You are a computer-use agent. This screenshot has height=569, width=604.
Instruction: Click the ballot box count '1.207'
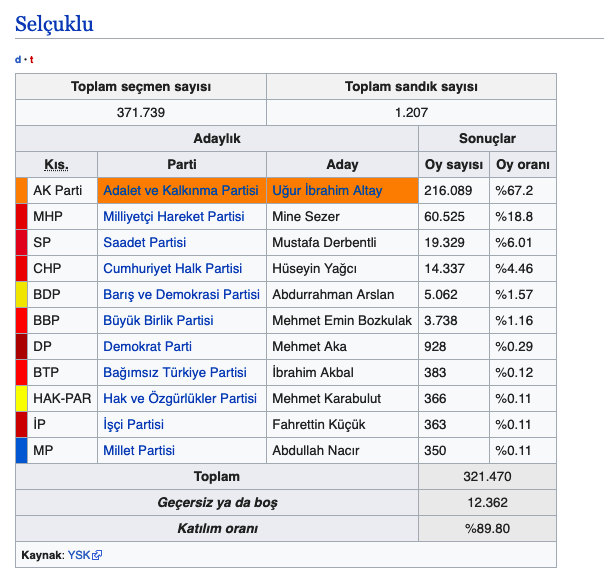point(411,112)
